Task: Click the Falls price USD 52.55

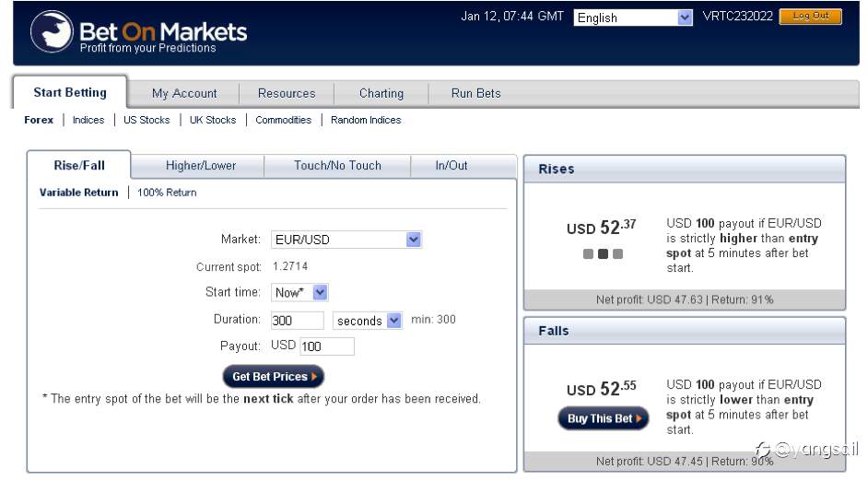Action: pos(601,389)
